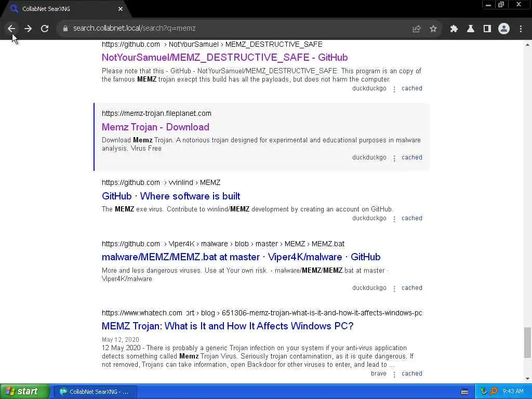Click the share page icon in address bar

[417, 29]
